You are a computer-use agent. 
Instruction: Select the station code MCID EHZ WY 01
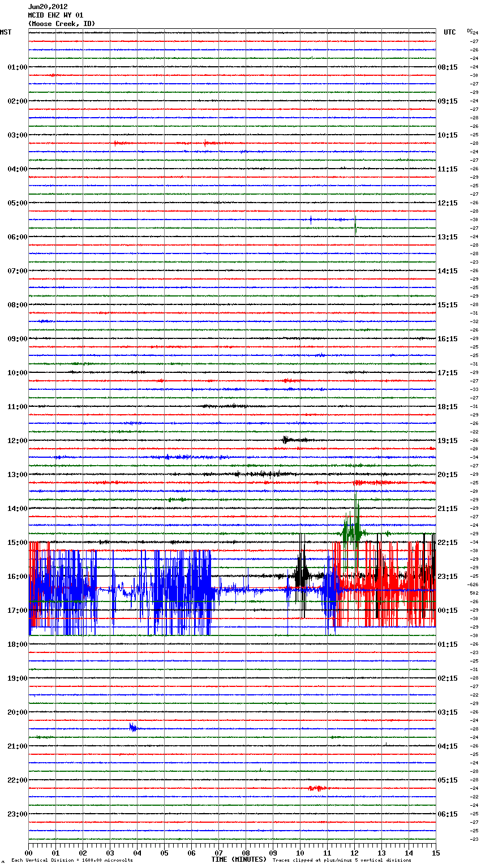tap(56, 15)
